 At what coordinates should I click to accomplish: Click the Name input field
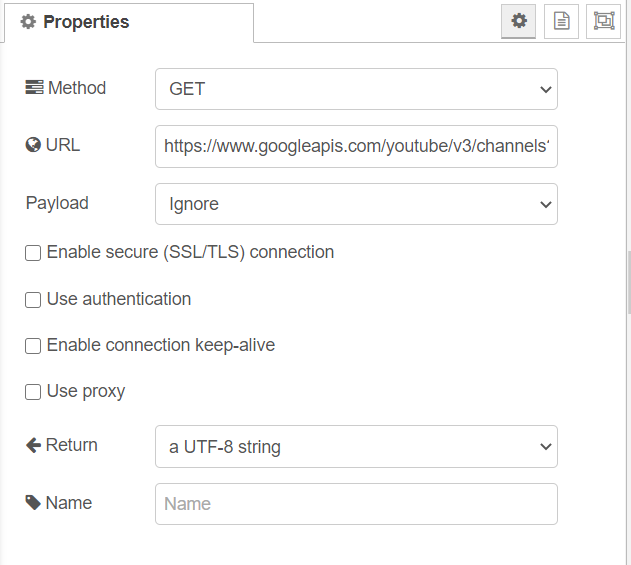356,504
